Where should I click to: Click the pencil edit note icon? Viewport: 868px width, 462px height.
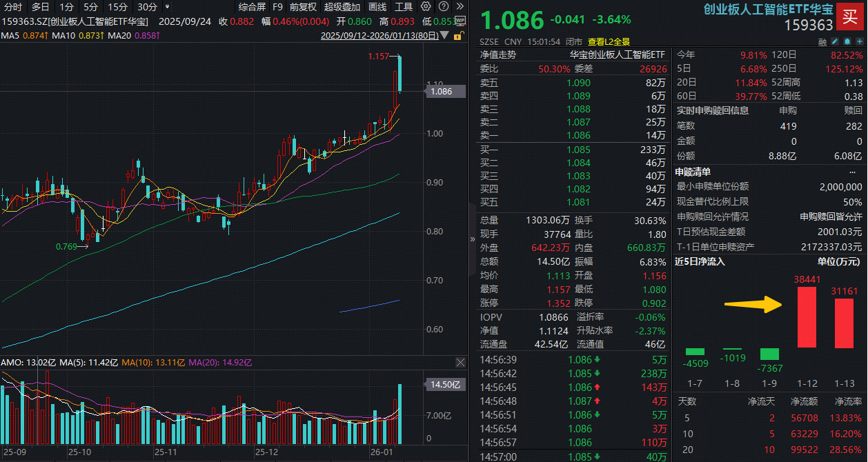click(x=835, y=41)
